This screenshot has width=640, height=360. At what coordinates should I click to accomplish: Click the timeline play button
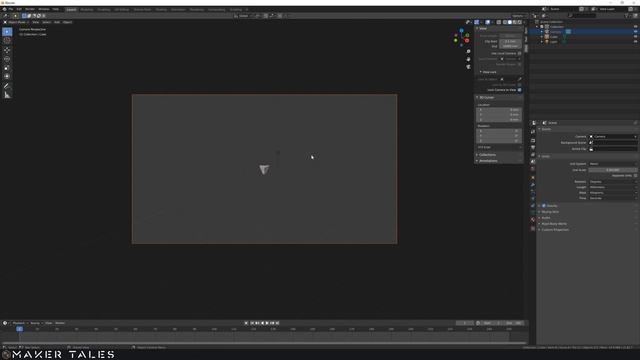[267, 323]
